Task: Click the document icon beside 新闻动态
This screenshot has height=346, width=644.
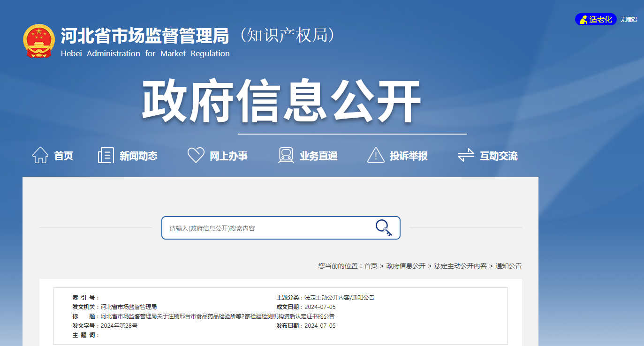Action: pos(106,155)
